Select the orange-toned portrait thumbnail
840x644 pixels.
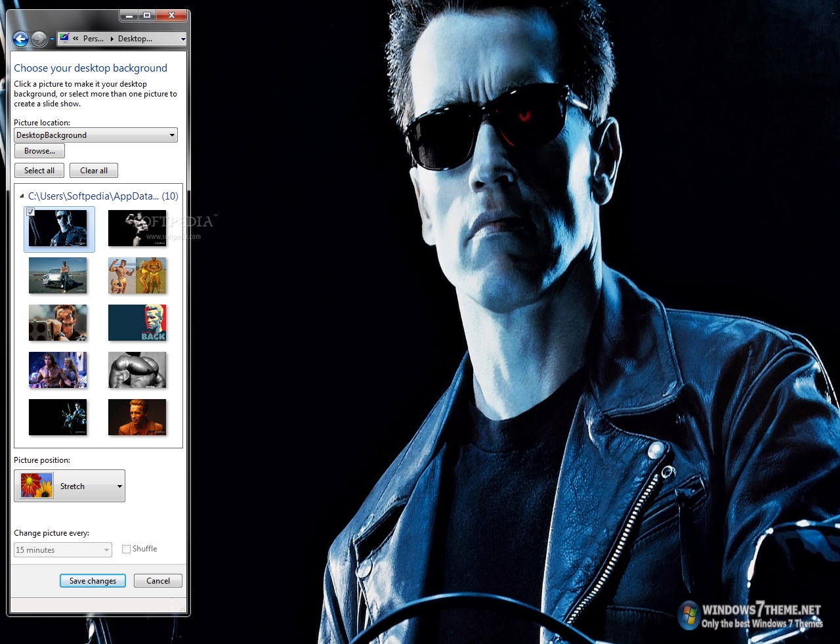coord(137,418)
